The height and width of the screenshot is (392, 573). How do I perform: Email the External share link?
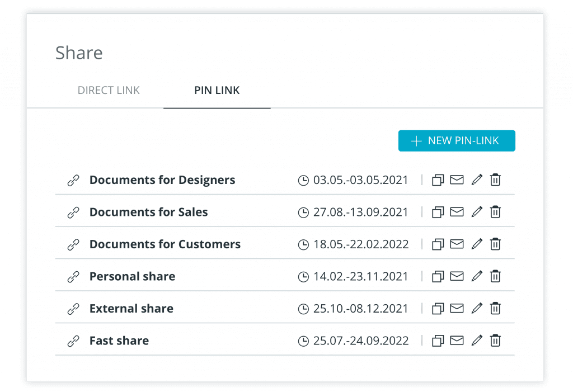[x=457, y=308]
